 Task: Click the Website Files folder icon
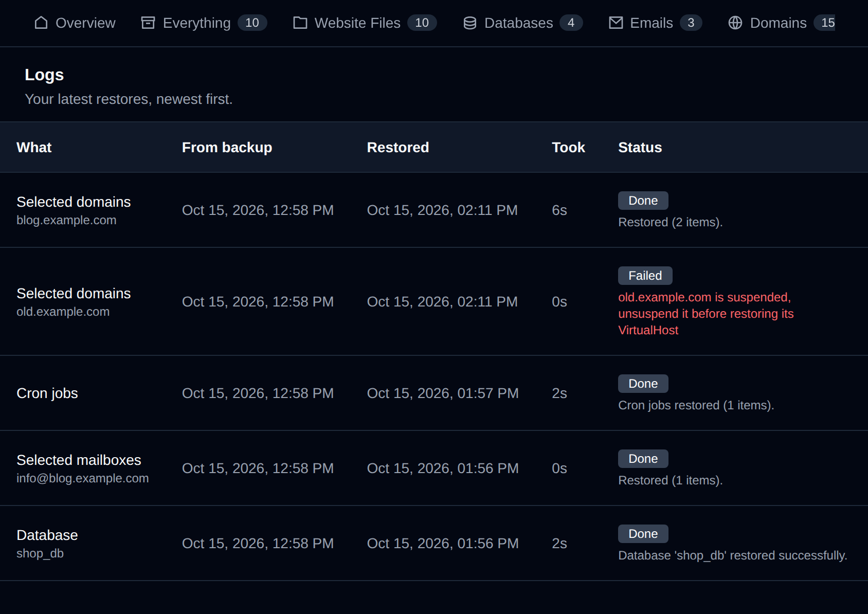click(x=300, y=23)
